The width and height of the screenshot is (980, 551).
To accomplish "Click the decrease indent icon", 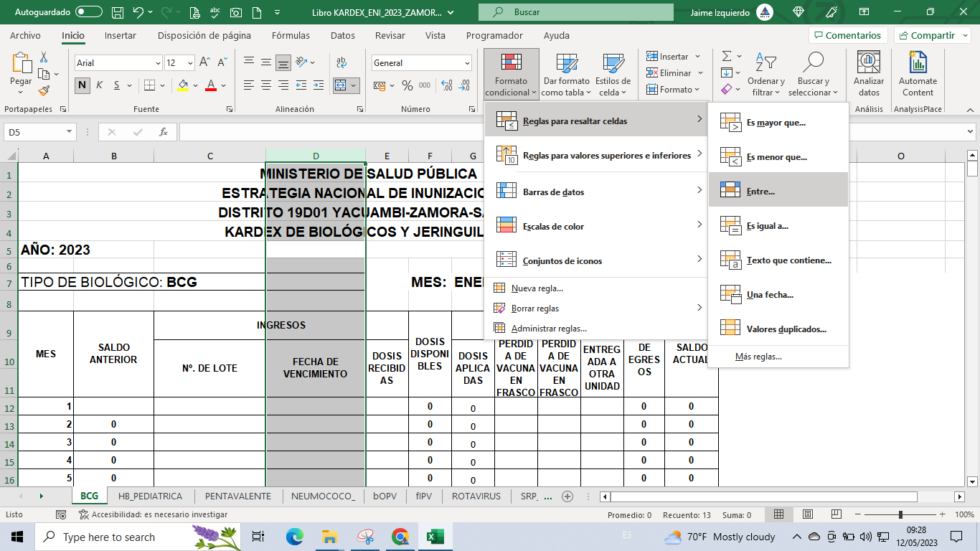I will tap(302, 85).
